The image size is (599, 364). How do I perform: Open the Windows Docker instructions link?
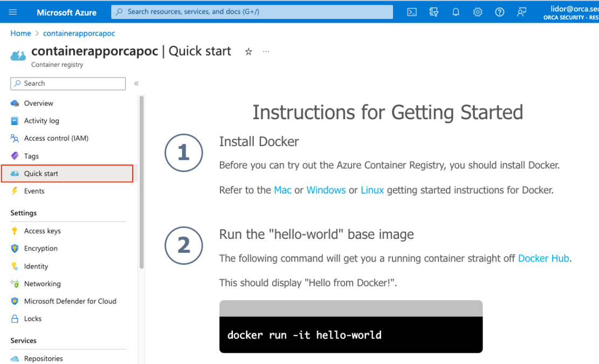click(326, 190)
